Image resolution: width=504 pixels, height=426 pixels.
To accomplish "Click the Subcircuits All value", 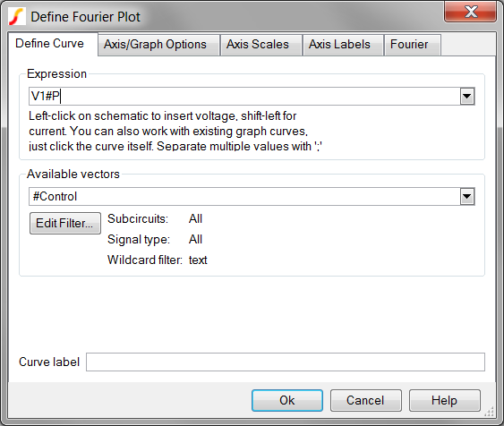I will pyautogui.click(x=195, y=218).
